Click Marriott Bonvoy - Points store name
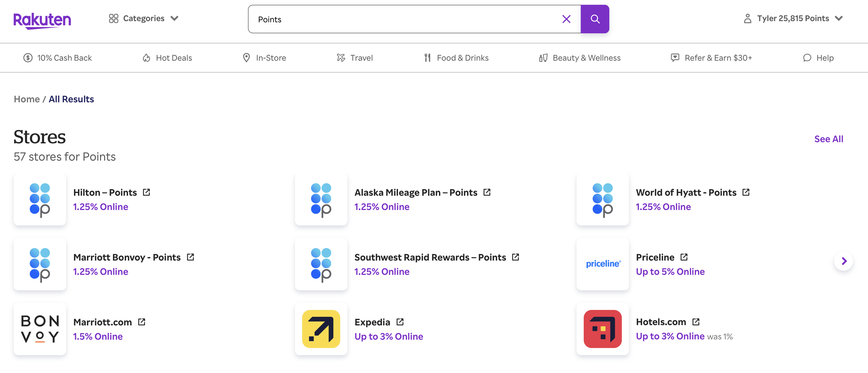Viewport: 868px width, 373px height. pos(127,257)
